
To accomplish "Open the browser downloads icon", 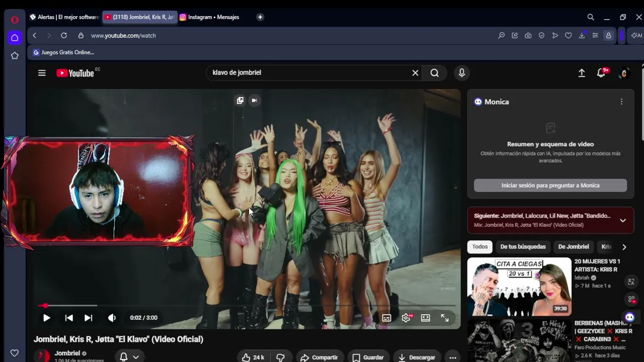I will tap(582, 36).
